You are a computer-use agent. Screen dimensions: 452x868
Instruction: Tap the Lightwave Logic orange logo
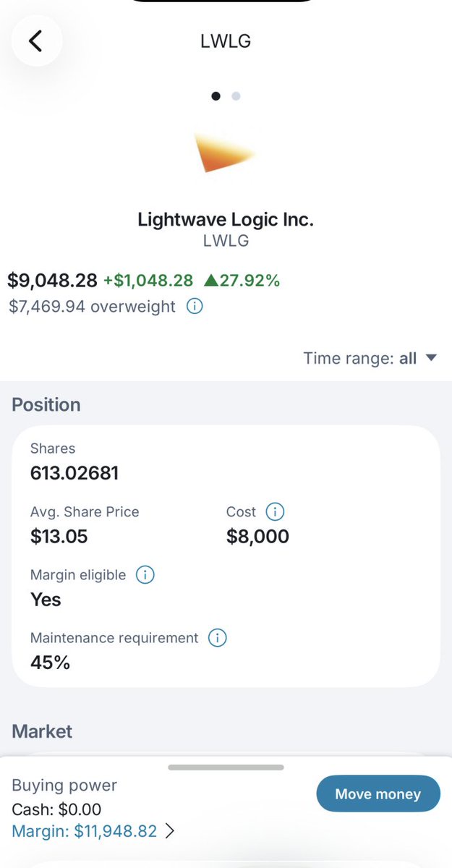[x=224, y=153]
